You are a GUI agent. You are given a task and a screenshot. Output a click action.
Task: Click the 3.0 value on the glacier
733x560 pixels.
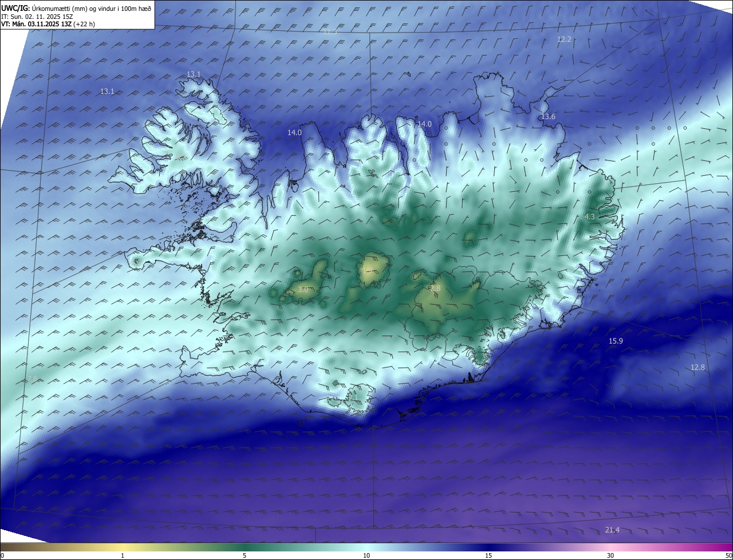click(303, 290)
